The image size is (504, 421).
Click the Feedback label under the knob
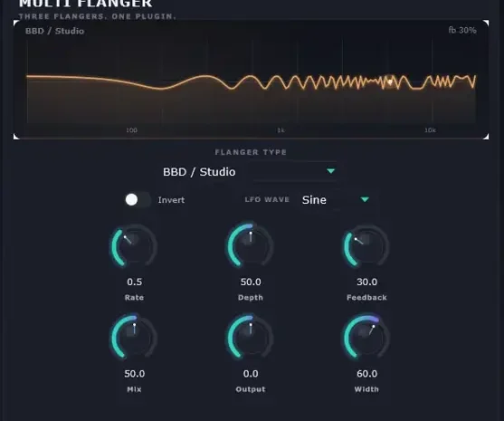tap(366, 298)
